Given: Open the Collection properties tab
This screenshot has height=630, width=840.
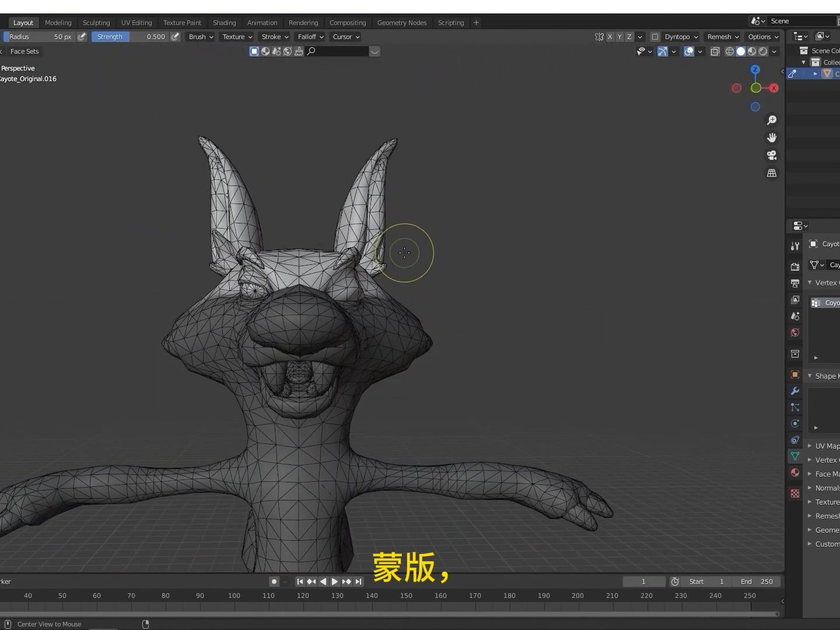Looking at the screenshot, I should [795, 353].
